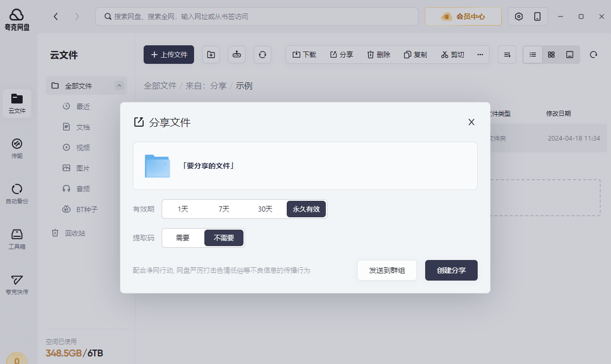Switch to grid view
Screen dimensions: 611x364
click(x=551, y=55)
